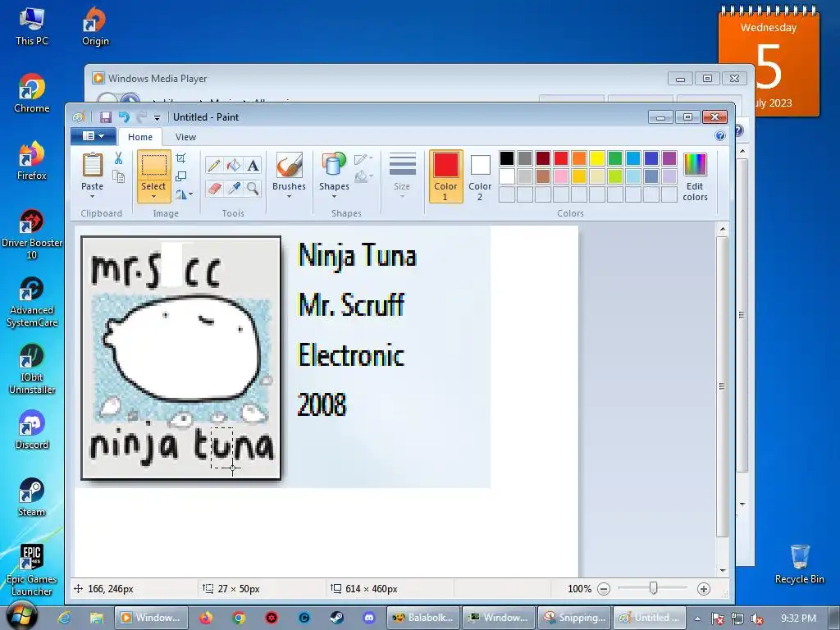
Task: Click the zoom slider handle
Action: coord(653,588)
